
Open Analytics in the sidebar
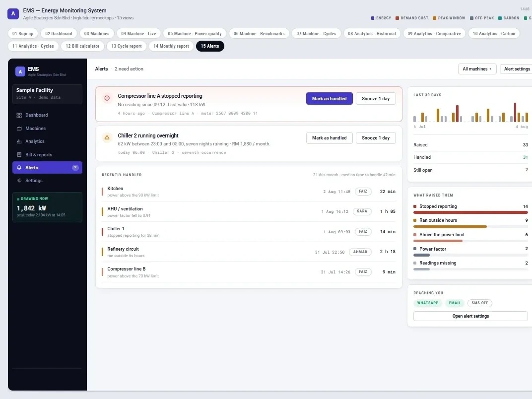47,141
